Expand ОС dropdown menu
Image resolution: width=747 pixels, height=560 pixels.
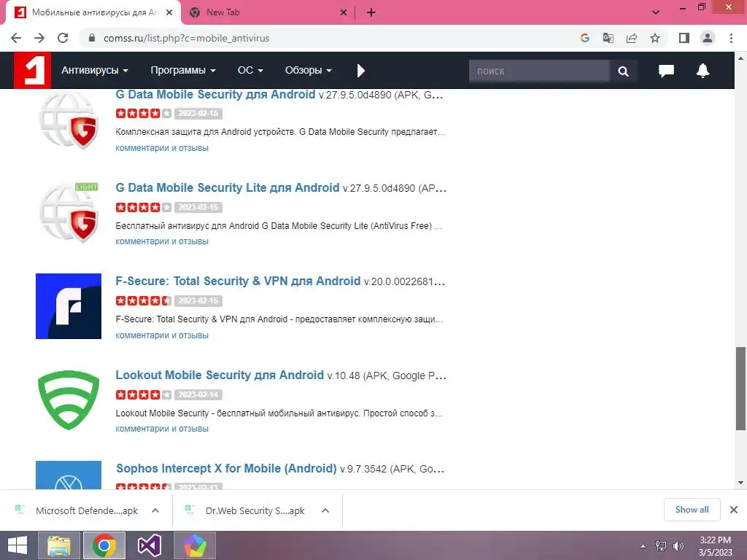tap(250, 71)
